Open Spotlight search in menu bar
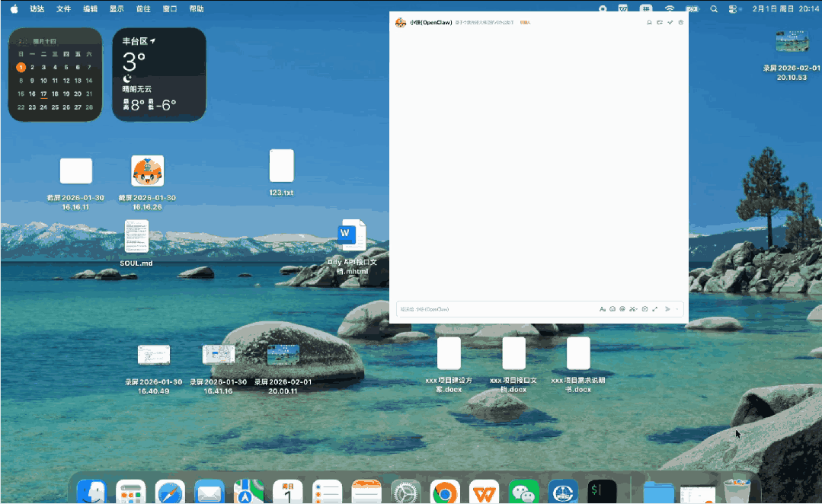This screenshot has height=504, width=822. click(714, 9)
